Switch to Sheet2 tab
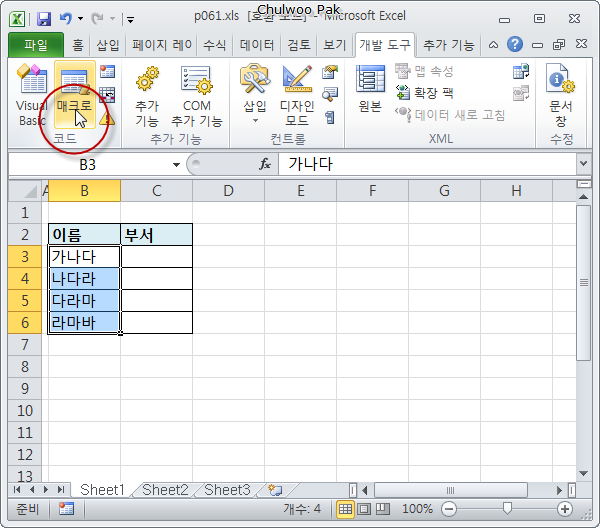This screenshot has width=600, height=528. click(164, 490)
